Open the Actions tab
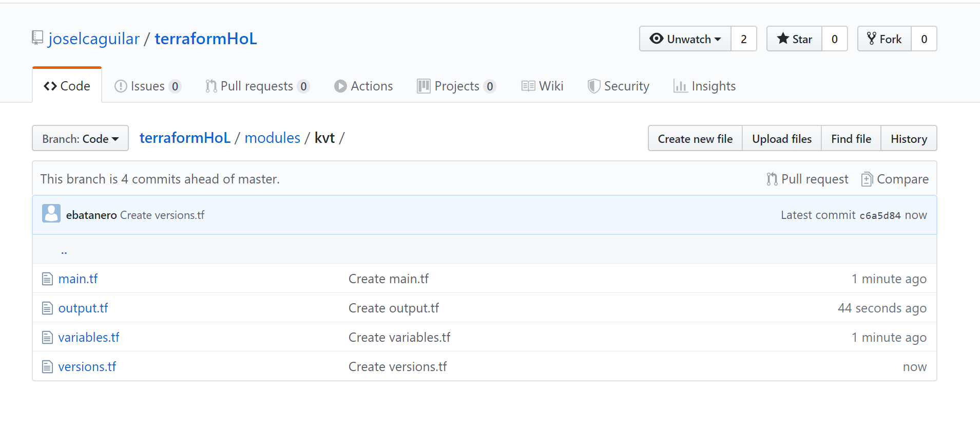This screenshot has height=424, width=980. pyautogui.click(x=363, y=86)
